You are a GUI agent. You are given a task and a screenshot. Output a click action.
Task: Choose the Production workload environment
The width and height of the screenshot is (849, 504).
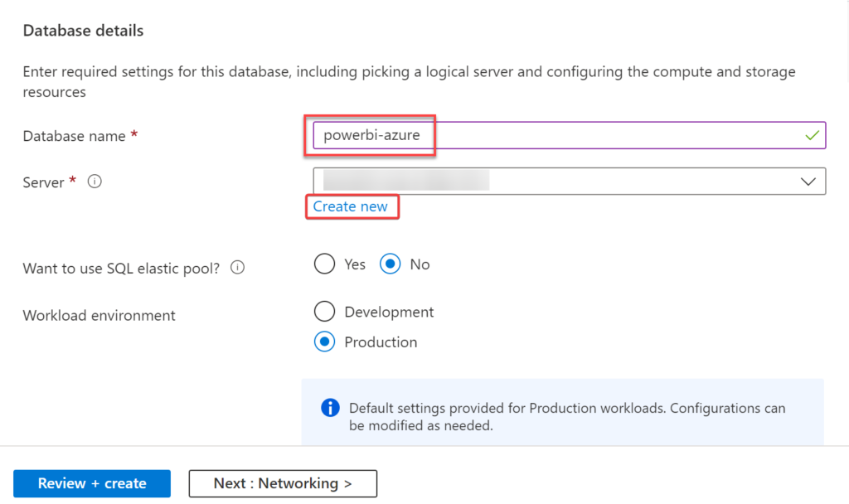tap(325, 342)
